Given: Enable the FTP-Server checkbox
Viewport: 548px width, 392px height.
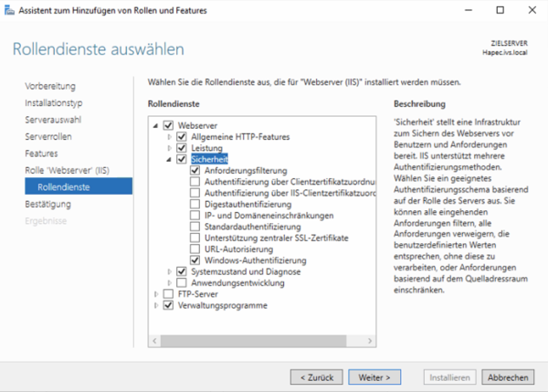Looking at the screenshot, I should (168, 293).
